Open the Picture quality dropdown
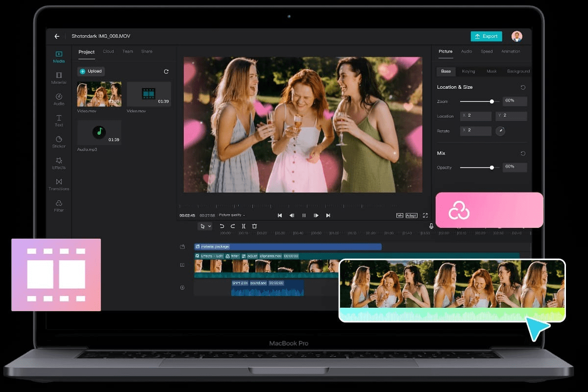Screen dimensions: 588x392 232,215
